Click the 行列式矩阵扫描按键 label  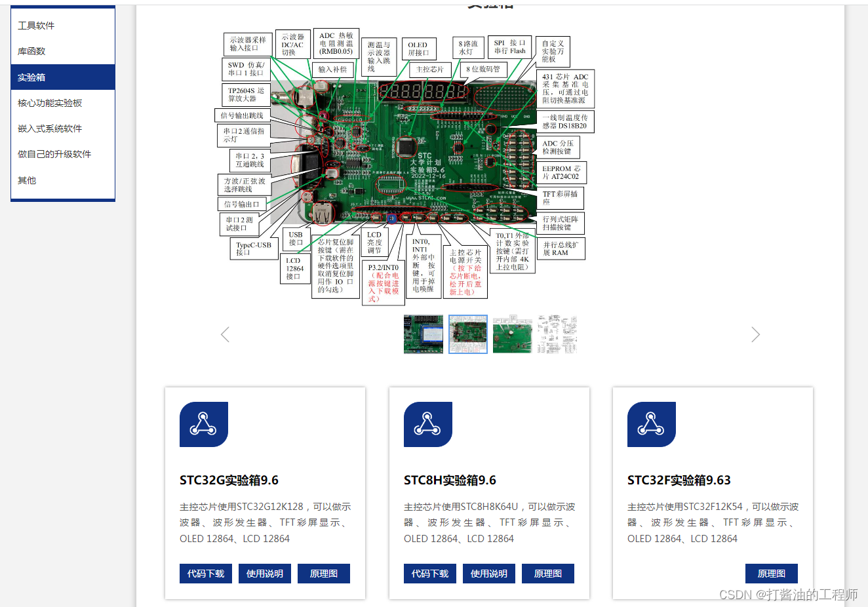coord(561,224)
